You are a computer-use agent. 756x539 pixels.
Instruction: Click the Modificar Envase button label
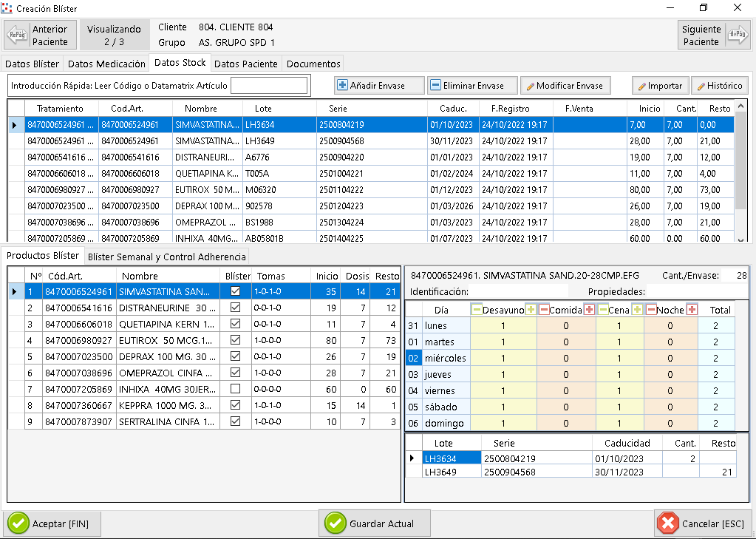click(x=570, y=86)
